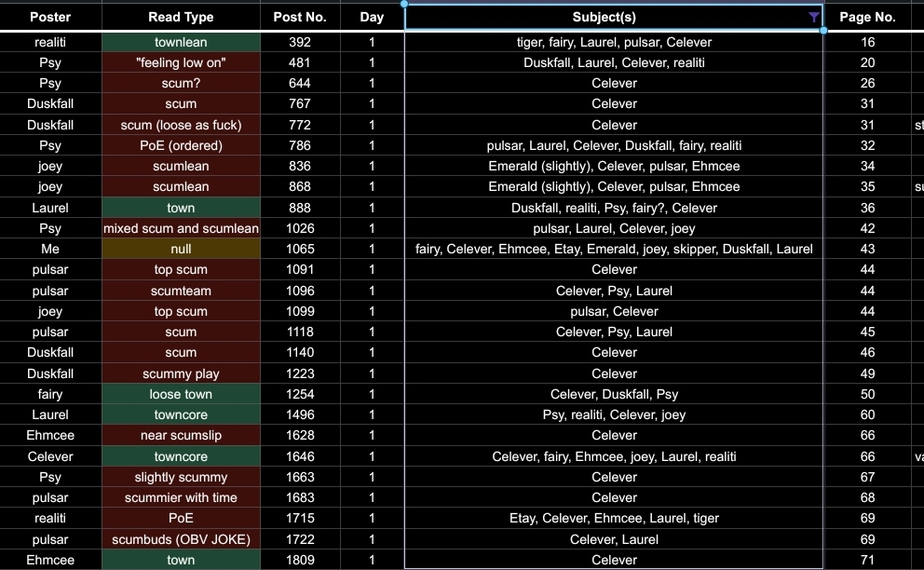Click the Page No. header cell
924x570 pixels.
coord(867,17)
